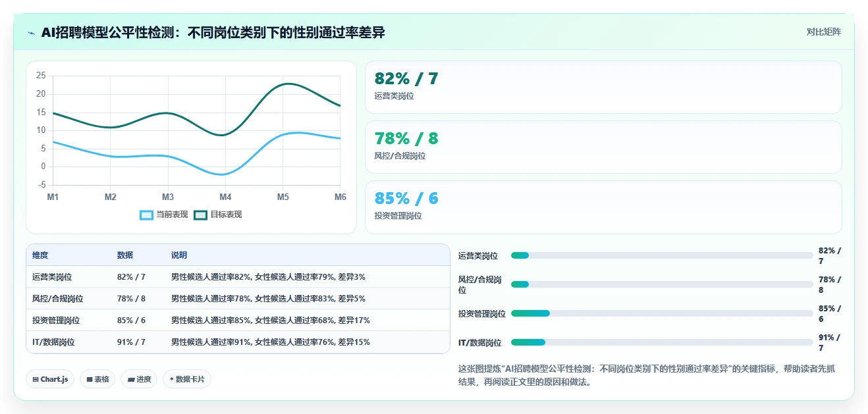Click the 目标表现 line peak near M5
868x414 pixels.
tap(288, 84)
